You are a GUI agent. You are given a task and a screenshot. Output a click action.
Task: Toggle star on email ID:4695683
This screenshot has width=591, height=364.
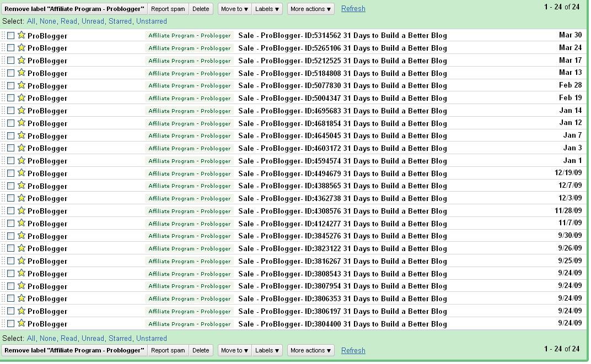point(22,110)
